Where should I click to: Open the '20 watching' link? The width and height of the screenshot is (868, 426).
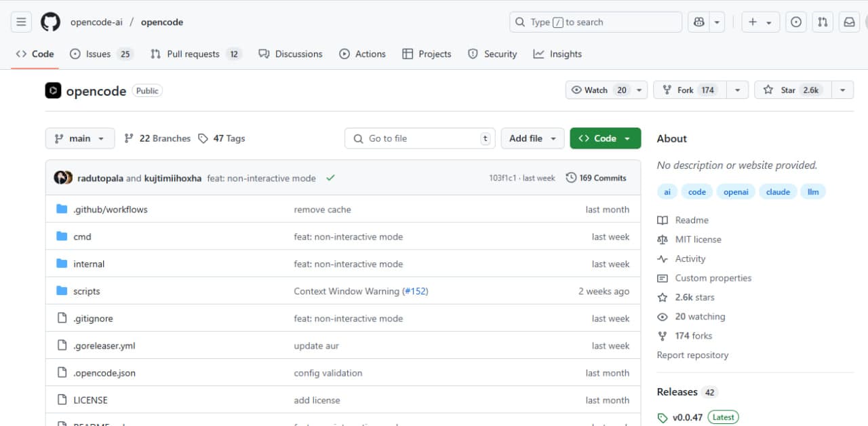tap(691, 317)
